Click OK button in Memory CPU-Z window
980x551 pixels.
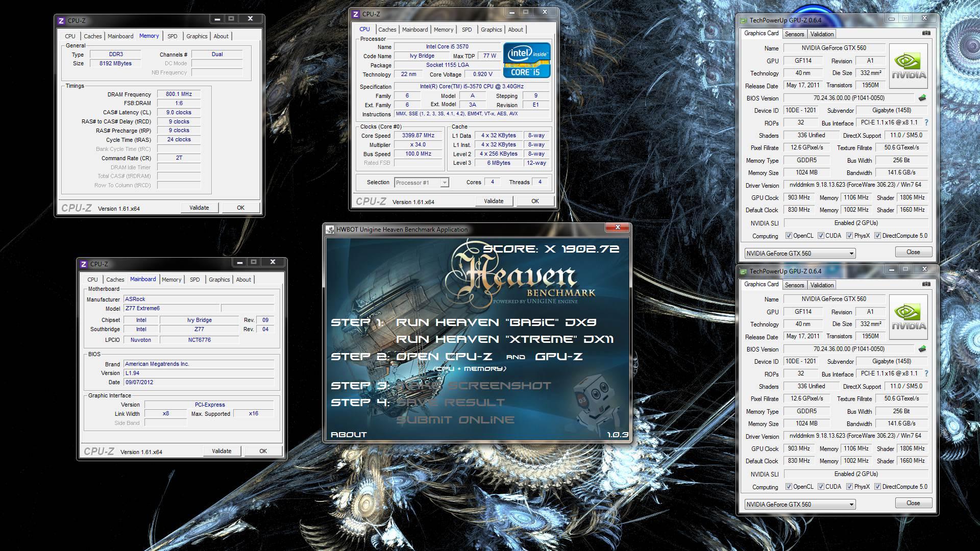pyautogui.click(x=240, y=208)
